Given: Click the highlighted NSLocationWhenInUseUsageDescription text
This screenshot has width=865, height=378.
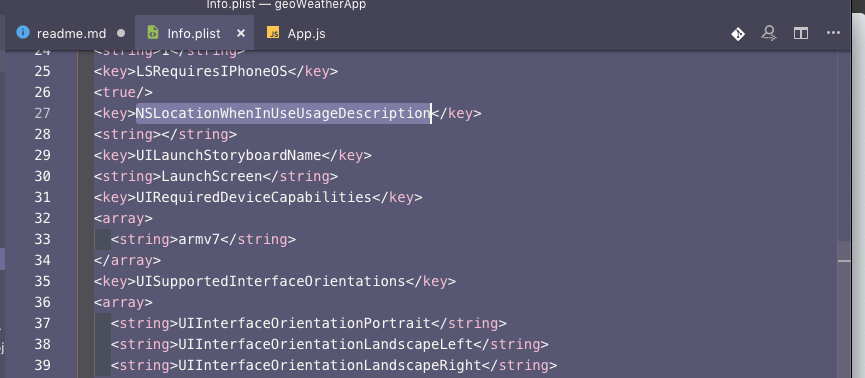Looking at the screenshot, I should (x=283, y=113).
